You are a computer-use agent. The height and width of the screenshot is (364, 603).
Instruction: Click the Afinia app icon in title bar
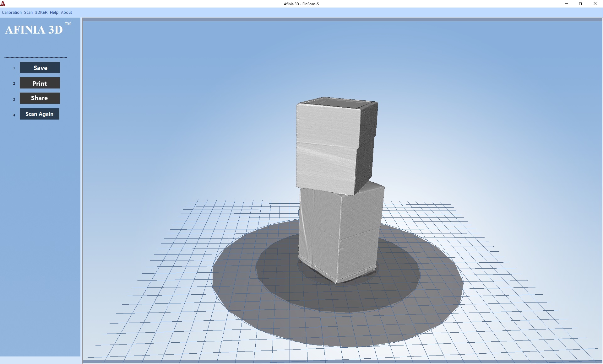(3, 4)
